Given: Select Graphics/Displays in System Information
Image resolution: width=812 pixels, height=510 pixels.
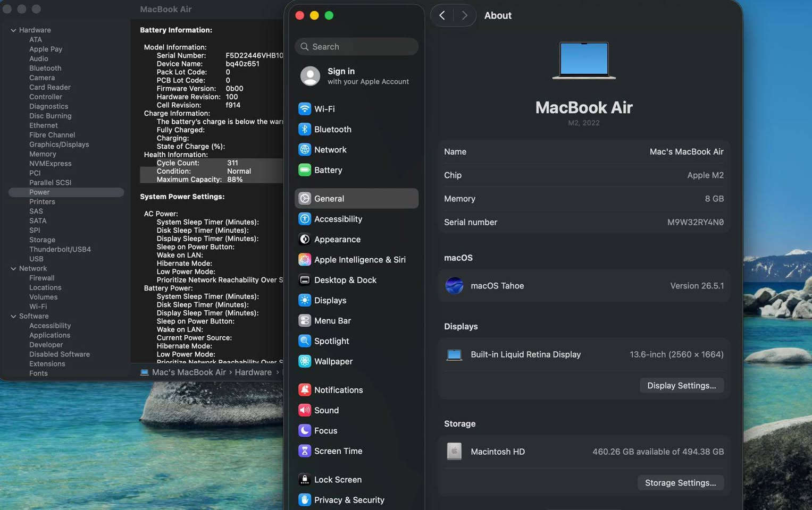Looking at the screenshot, I should click(59, 144).
